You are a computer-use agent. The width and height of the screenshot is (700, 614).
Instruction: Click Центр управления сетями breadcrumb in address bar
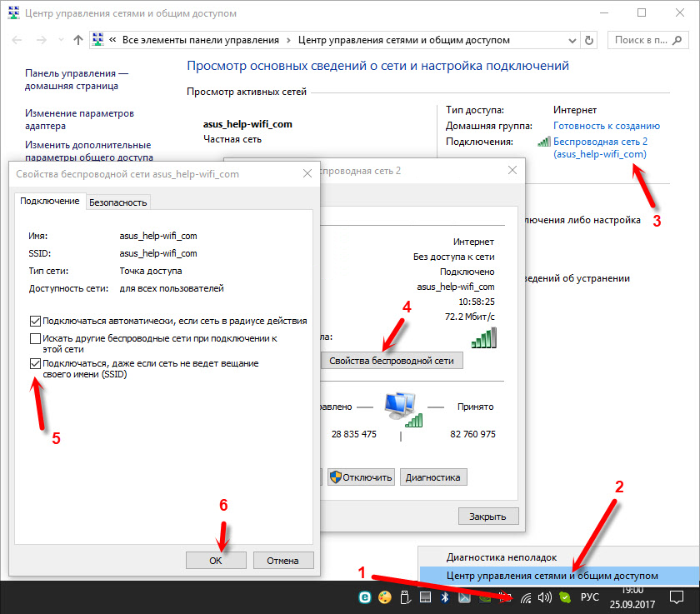403,40
